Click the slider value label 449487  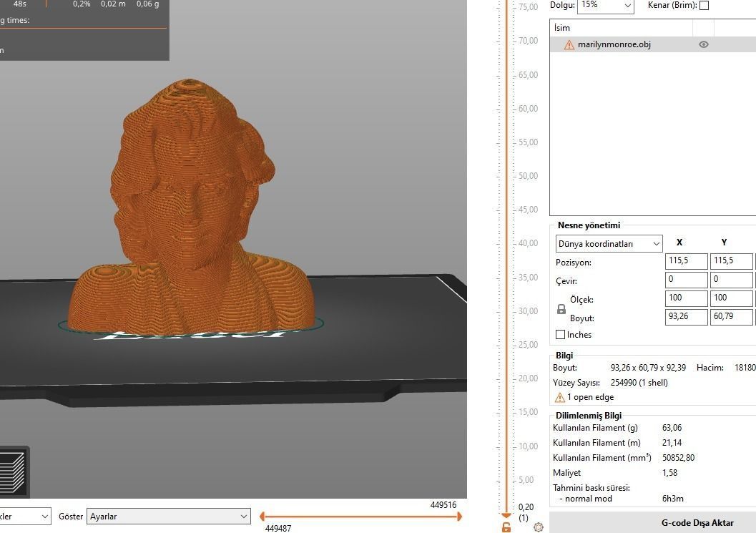278,528
